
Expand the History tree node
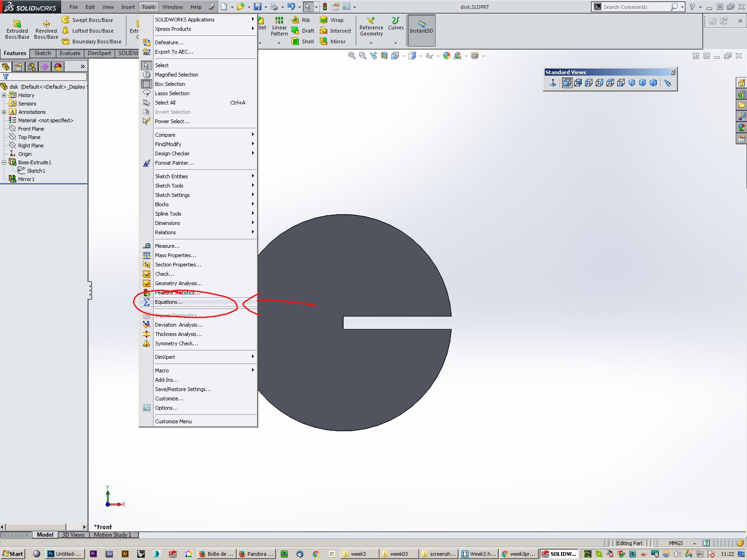(x=4, y=95)
